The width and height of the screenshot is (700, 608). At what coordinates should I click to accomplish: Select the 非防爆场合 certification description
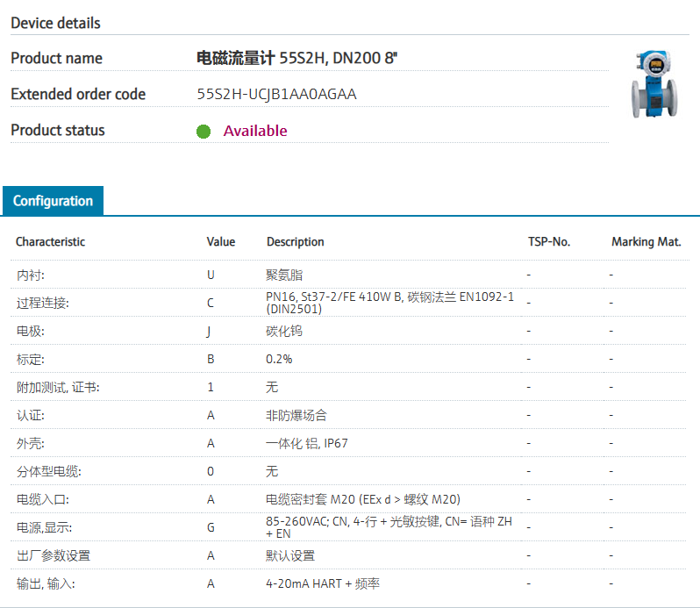(296, 415)
